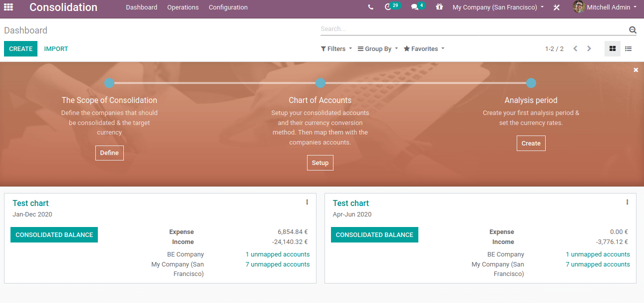Click the gift icon in top bar
This screenshot has width=644, height=303.
[x=439, y=7]
